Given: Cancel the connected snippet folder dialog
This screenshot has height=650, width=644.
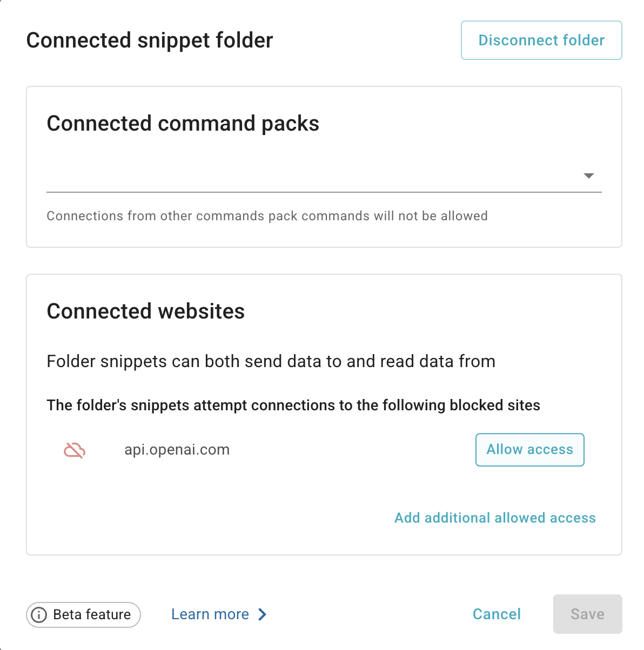Looking at the screenshot, I should [497, 614].
